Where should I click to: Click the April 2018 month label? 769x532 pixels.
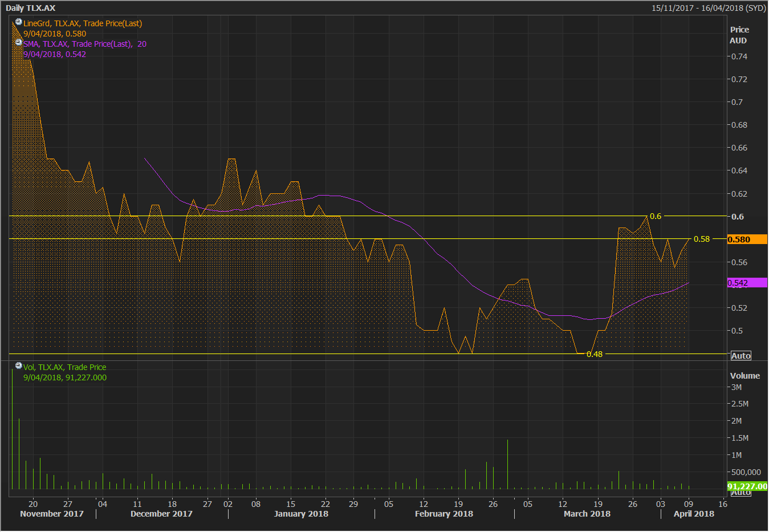(x=694, y=514)
